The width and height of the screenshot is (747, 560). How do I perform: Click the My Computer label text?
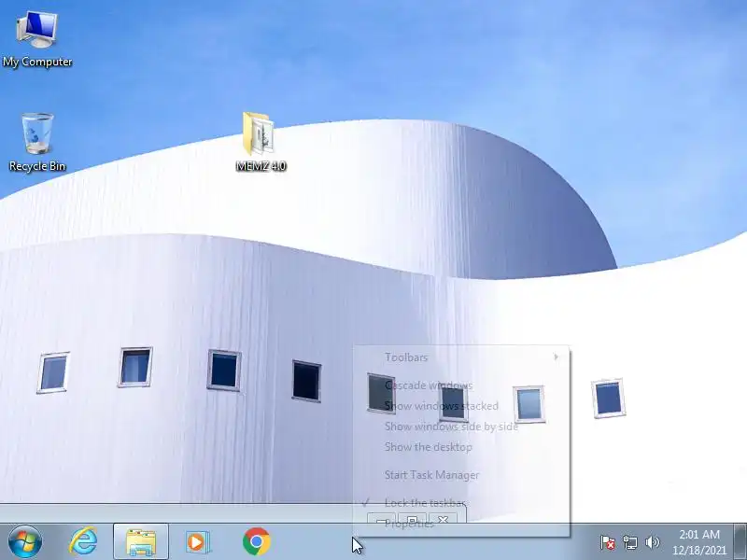(x=37, y=62)
